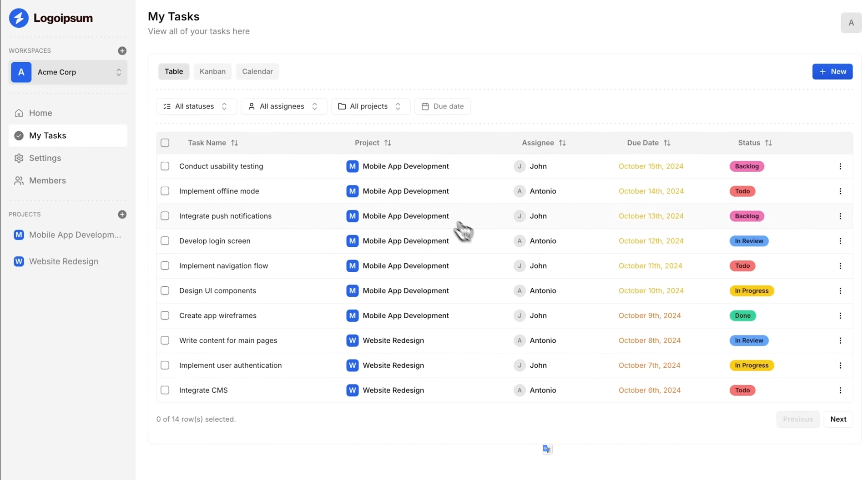Click the blue New task button
This screenshot has width=868, height=480.
tap(833, 71)
